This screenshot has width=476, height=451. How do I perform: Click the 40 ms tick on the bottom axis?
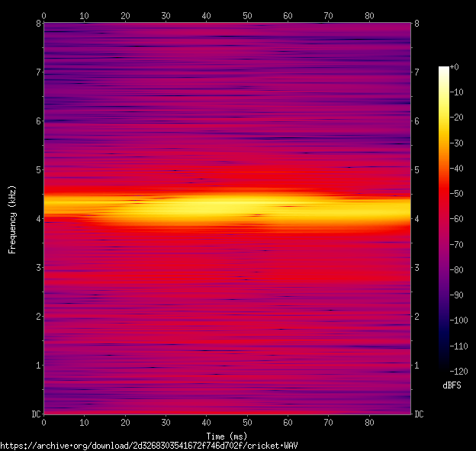206,421
